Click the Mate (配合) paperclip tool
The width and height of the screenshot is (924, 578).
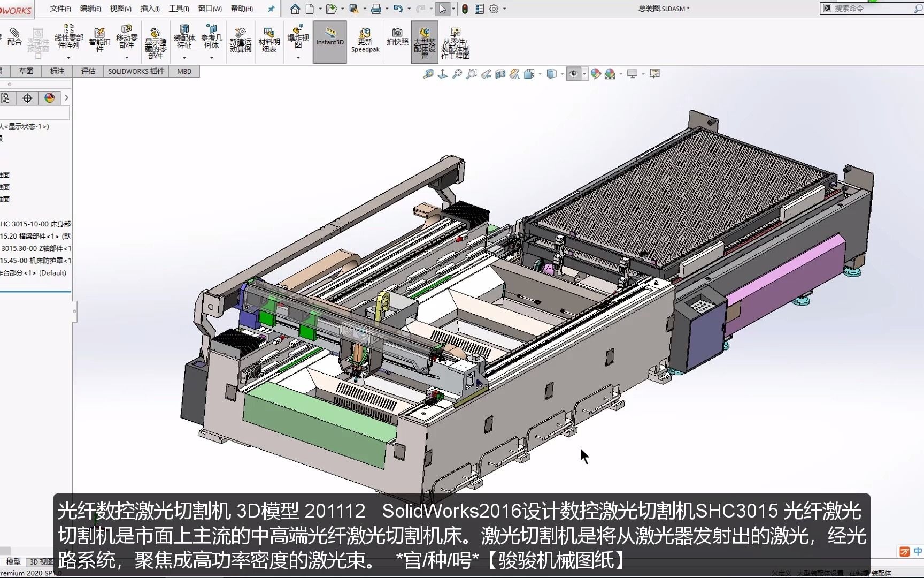[x=14, y=37]
